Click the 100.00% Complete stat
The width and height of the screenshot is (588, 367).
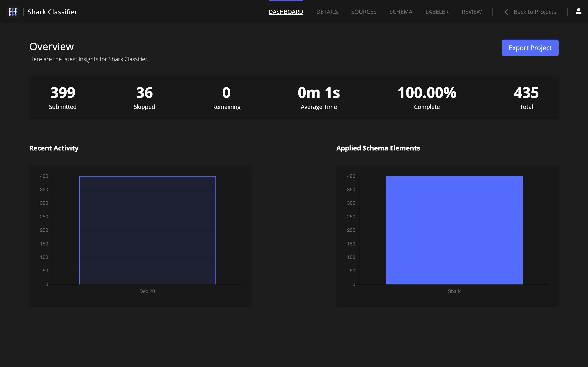[427, 97]
